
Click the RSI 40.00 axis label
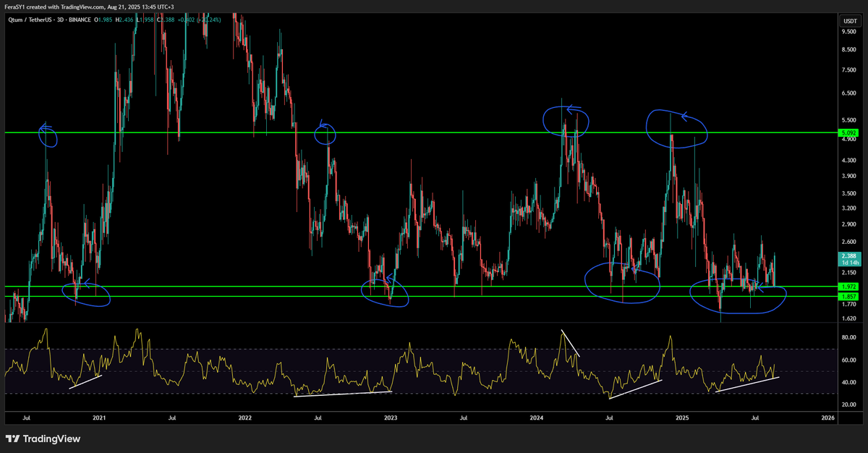[848, 382]
